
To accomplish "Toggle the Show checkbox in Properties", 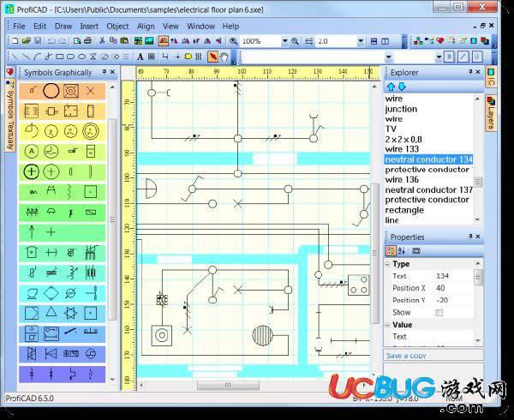I will pyautogui.click(x=439, y=313).
